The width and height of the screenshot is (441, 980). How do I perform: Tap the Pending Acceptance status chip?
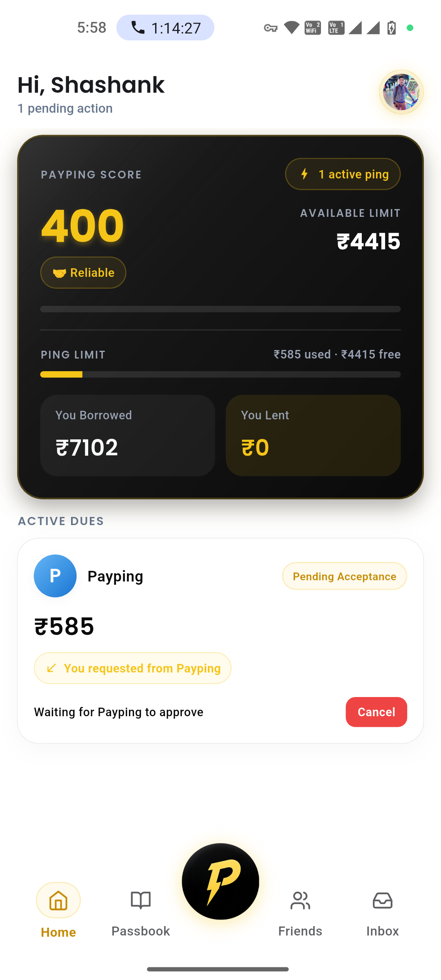(344, 576)
